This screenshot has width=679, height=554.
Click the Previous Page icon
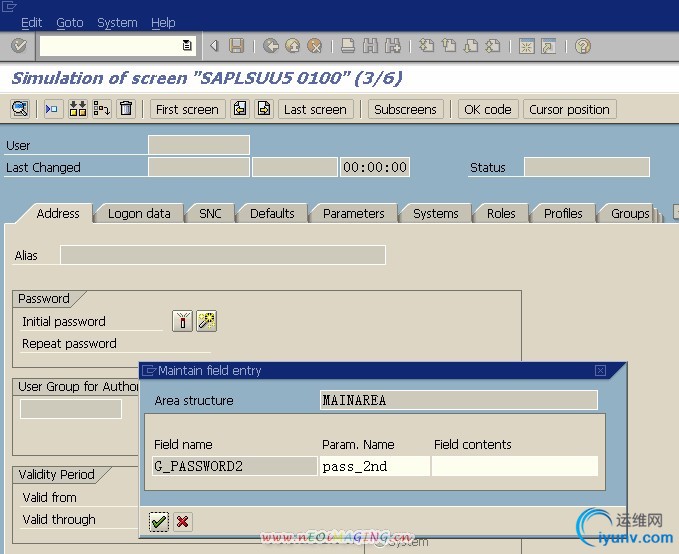(449, 45)
